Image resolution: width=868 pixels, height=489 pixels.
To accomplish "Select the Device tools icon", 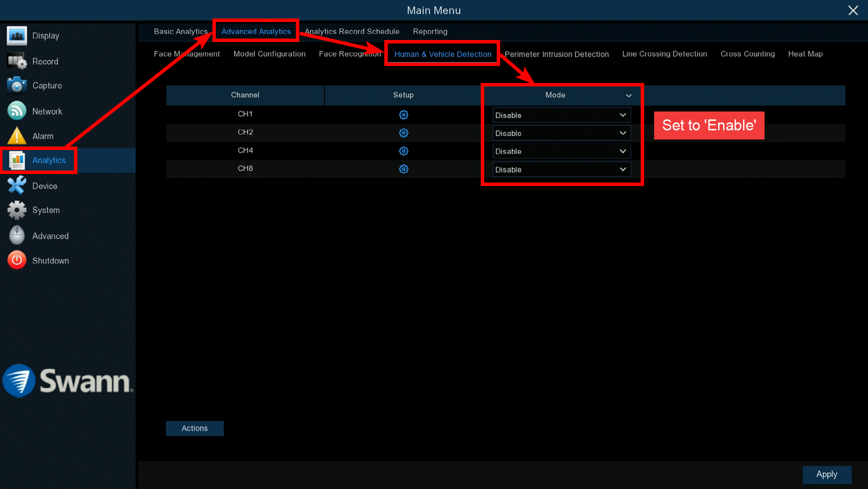I will tap(16, 185).
